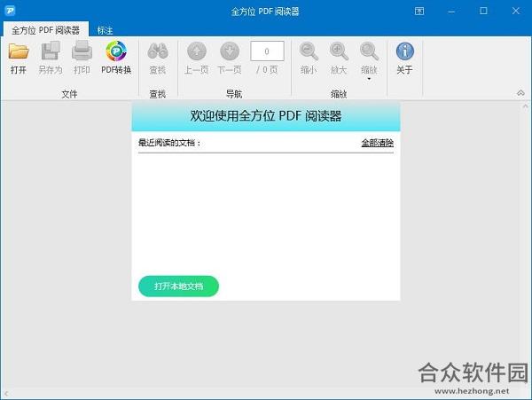Image resolution: width=532 pixels, height=400 pixels.
Task: Click the Find (查找) binoculars icon
Action: pos(158,58)
